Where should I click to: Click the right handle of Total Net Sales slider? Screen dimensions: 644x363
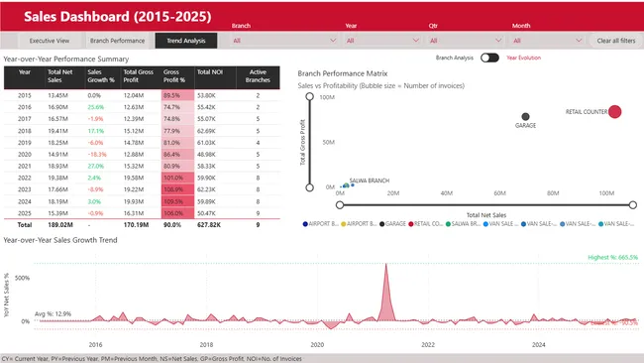tap(633, 204)
